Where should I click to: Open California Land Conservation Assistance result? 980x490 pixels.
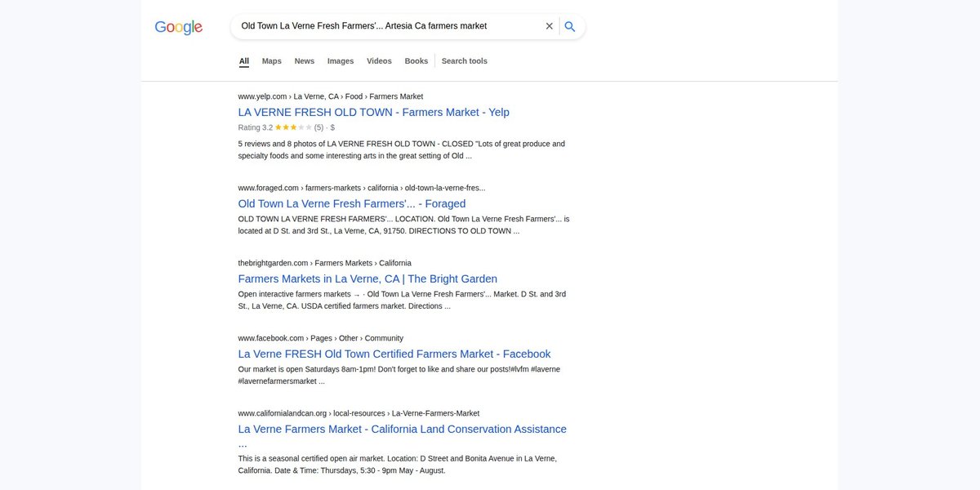(x=403, y=436)
